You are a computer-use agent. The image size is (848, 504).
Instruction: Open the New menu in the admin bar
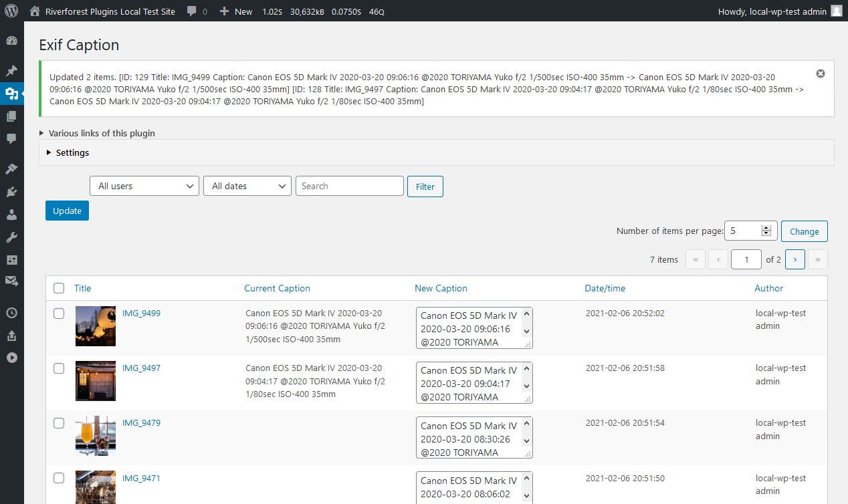236,11
